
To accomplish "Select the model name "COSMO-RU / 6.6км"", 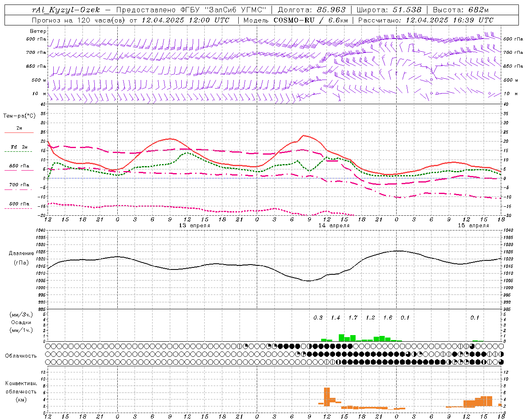I will 311,20.
